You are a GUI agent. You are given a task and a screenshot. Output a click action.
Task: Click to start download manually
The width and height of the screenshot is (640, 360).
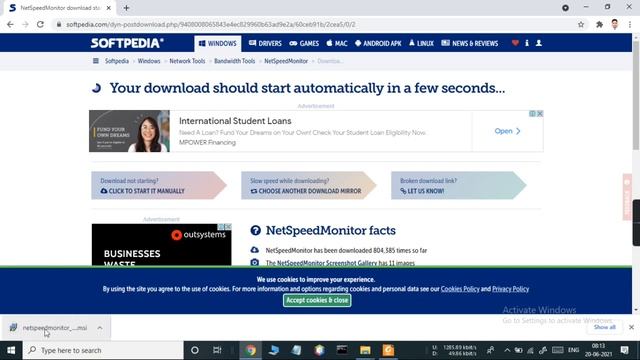pyautogui.click(x=159, y=186)
